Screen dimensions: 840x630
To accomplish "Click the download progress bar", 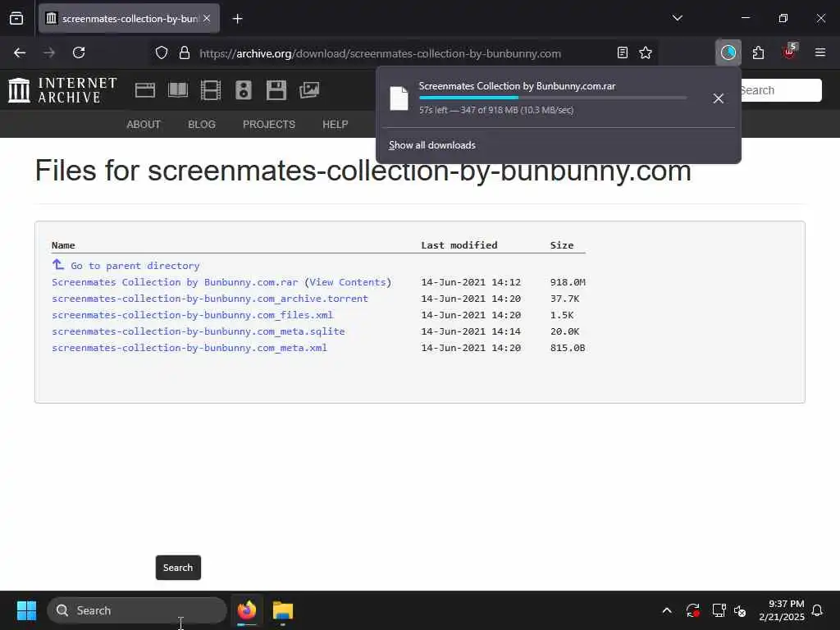I will [x=552, y=98].
